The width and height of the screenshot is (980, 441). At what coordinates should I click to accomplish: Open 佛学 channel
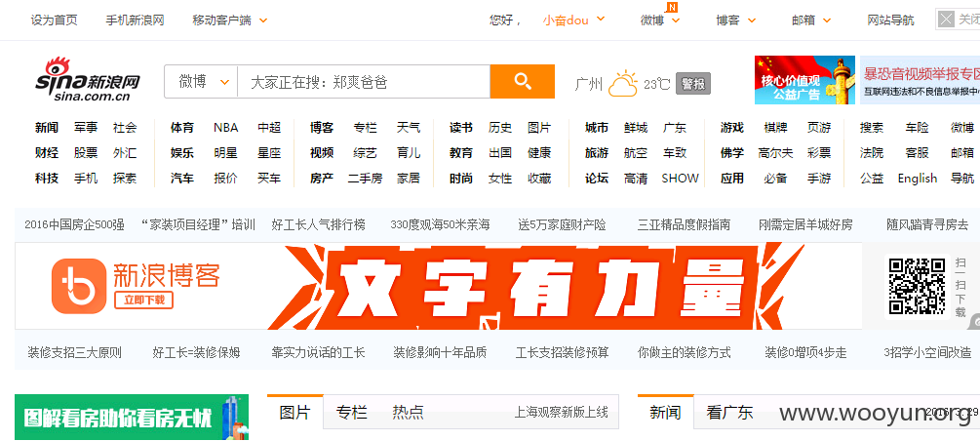point(732,152)
